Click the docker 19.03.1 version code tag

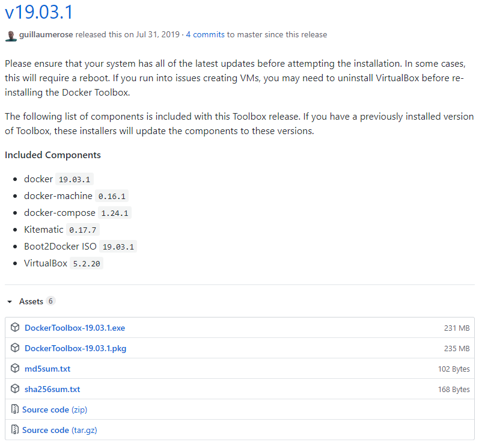pos(75,179)
